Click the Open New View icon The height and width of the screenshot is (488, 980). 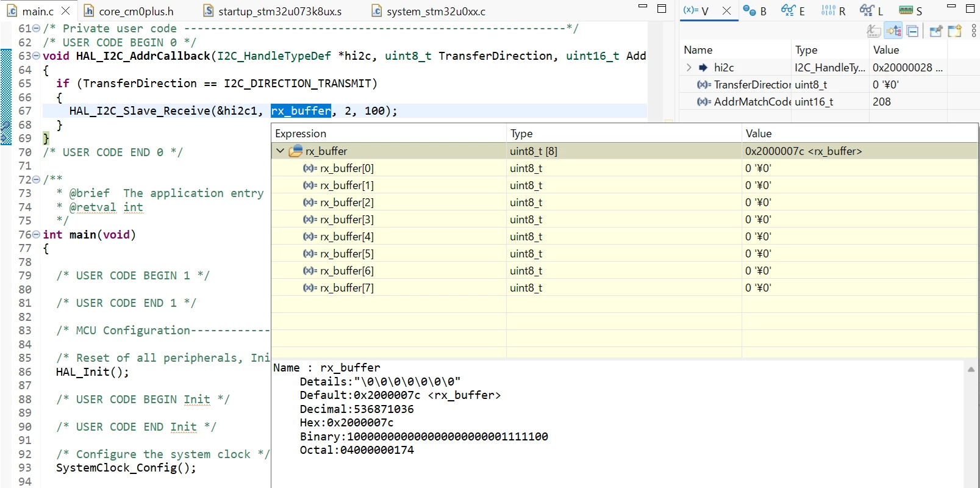click(954, 30)
